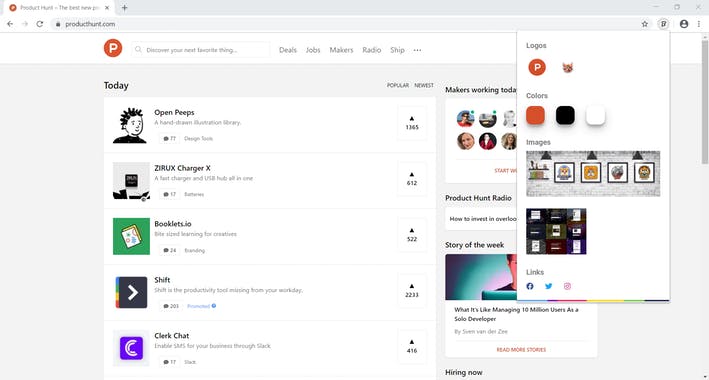Image resolution: width=709 pixels, height=380 pixels.
Task: Click the Promoted label on Shift
Action: click(x=199, y=306)
